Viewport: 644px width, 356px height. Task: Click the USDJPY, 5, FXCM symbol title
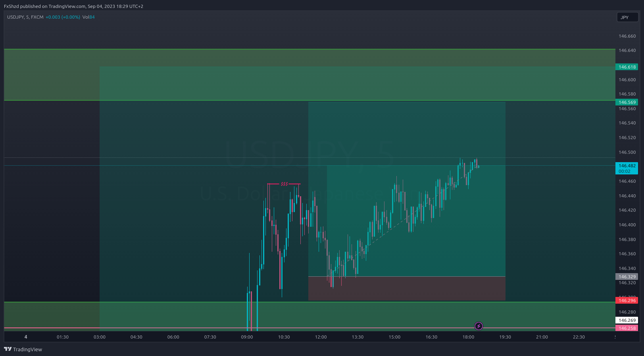click(25, 17)
